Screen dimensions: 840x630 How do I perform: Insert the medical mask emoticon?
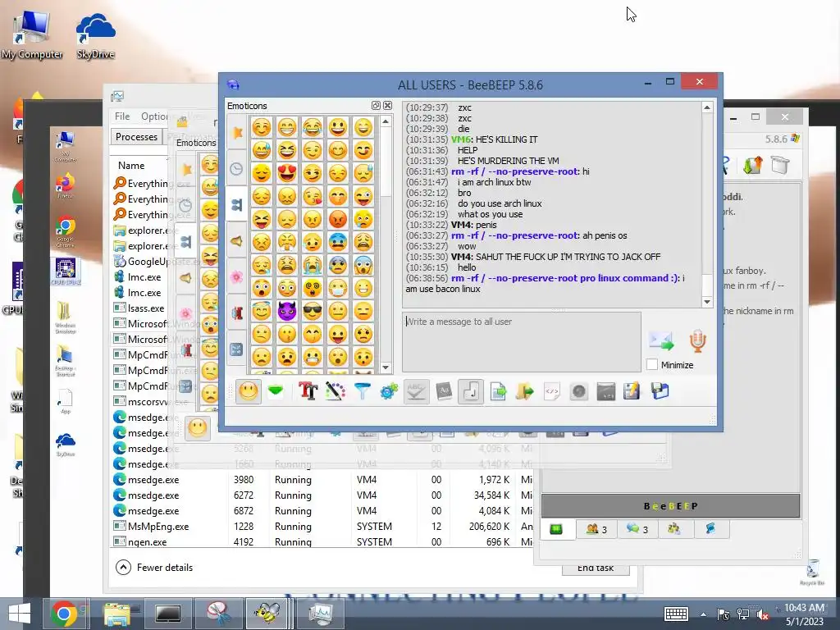(337, 288)
